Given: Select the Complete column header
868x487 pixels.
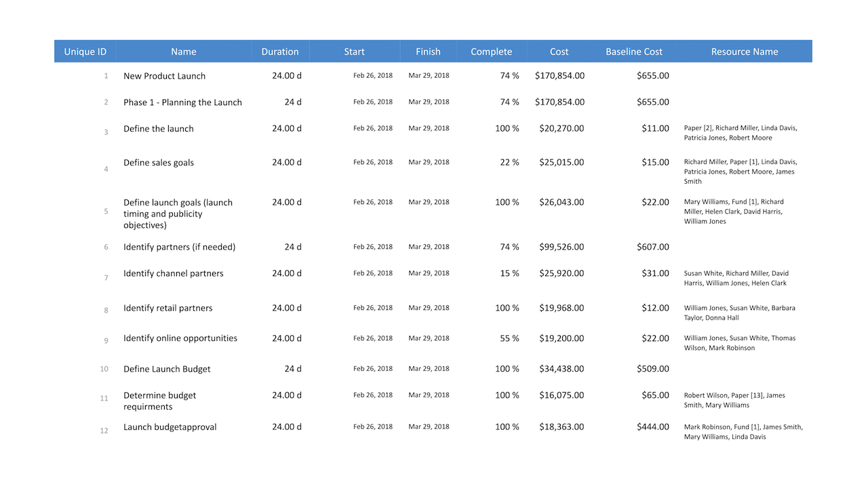Looking at the screenshot, I should 491,52.
